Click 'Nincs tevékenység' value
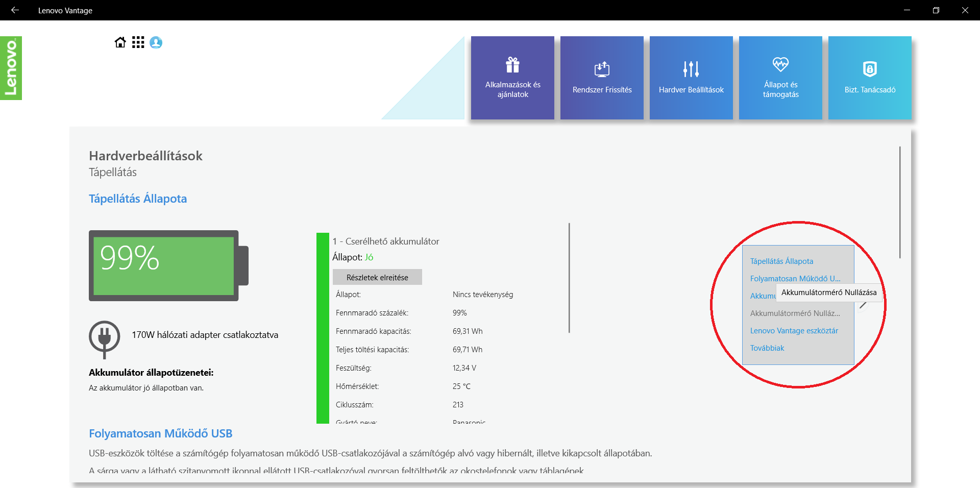980x488 pixels. pos(482,295)
